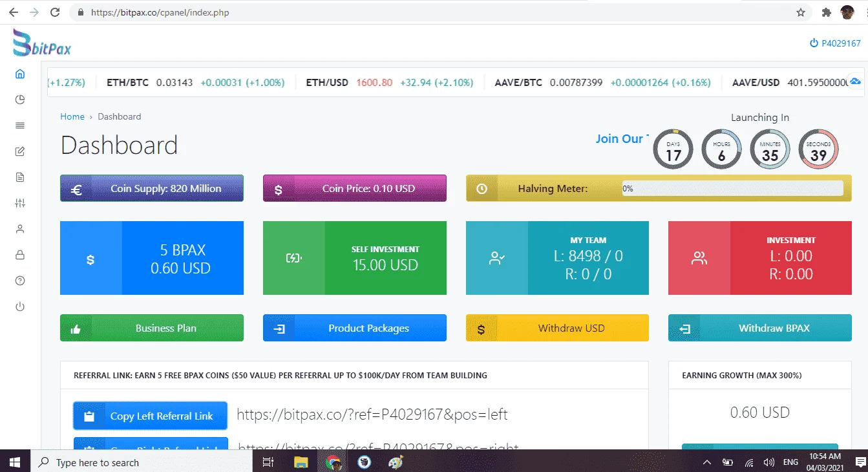Open the sliders settings sidebar icon
Screen dimensions: 868x472
point(20,203)
